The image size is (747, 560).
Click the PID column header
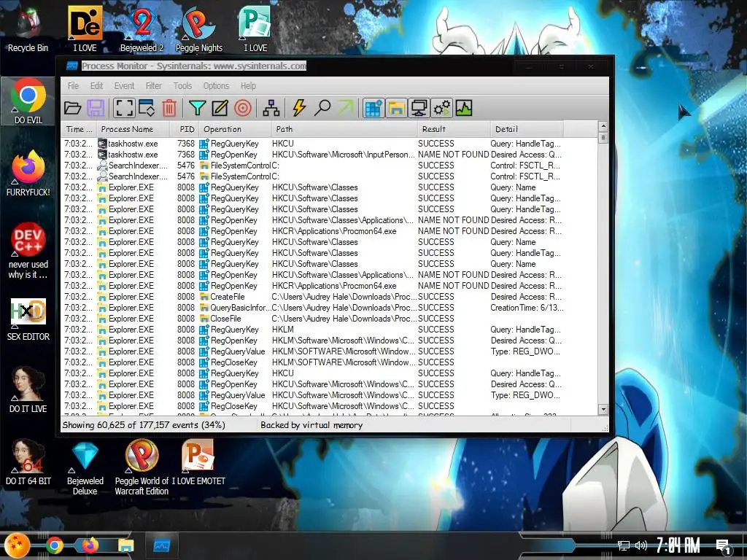click(x=185, y=129)
